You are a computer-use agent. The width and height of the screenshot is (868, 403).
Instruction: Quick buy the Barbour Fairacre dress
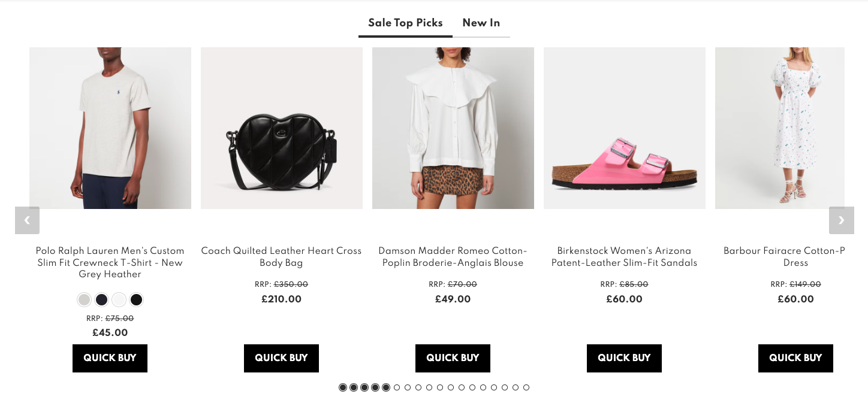[795, 358]
